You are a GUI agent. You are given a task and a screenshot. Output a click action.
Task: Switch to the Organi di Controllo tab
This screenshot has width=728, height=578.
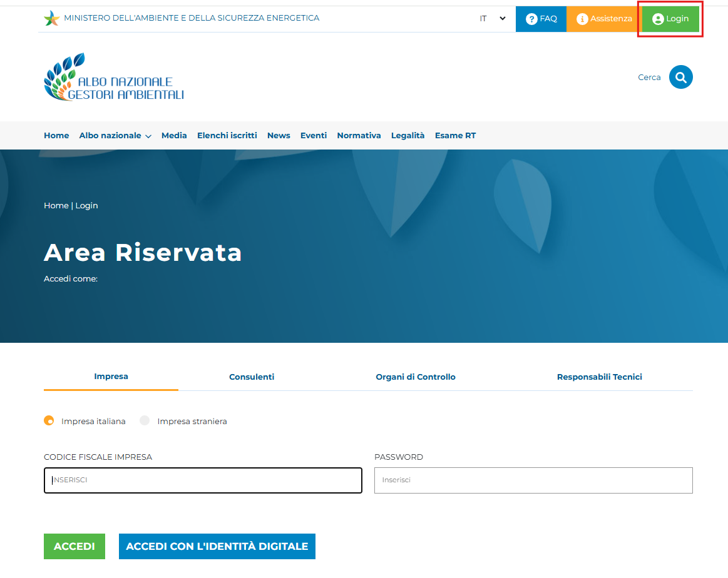(416, 377)
